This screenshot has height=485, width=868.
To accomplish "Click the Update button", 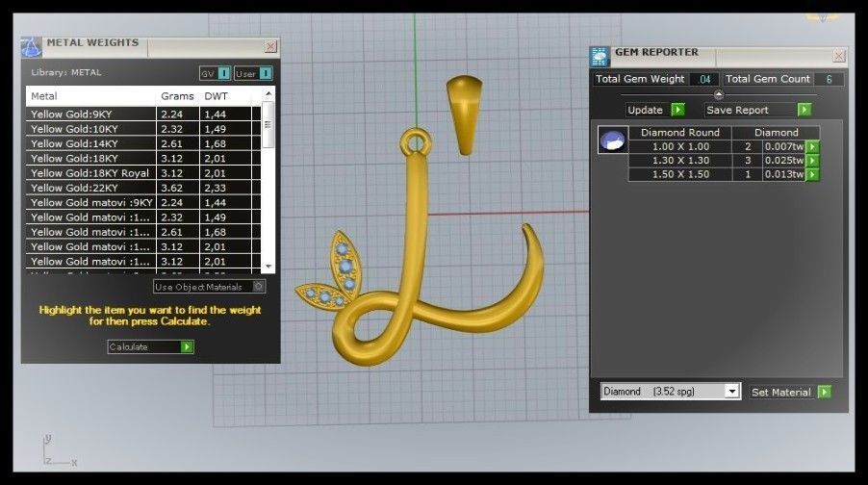I will (x=655, y=110).
